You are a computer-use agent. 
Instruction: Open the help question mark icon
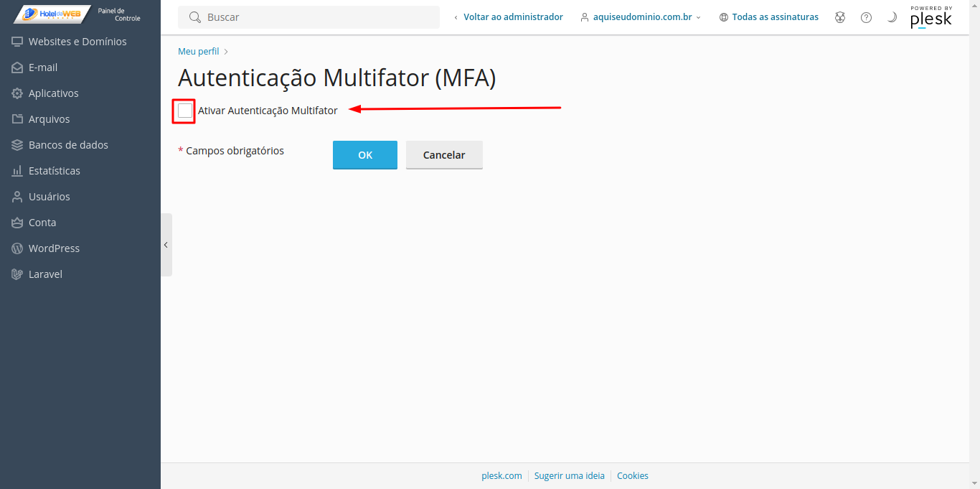(x=866, y=17)
